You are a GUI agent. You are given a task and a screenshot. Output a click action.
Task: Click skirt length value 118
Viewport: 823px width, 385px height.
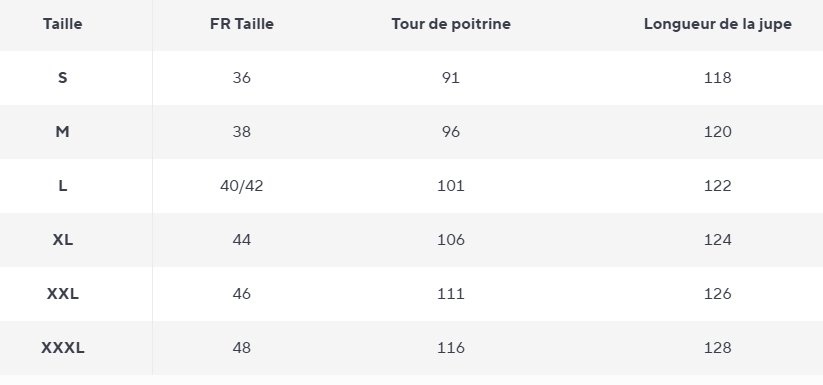pos(718,78)
